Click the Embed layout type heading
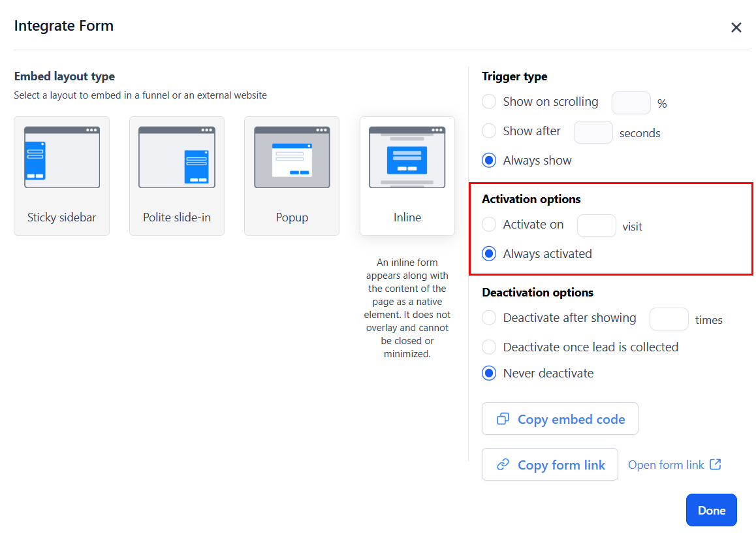Image resolution: width=756 pixels, height=542 pixels. (x=64, y=76)
